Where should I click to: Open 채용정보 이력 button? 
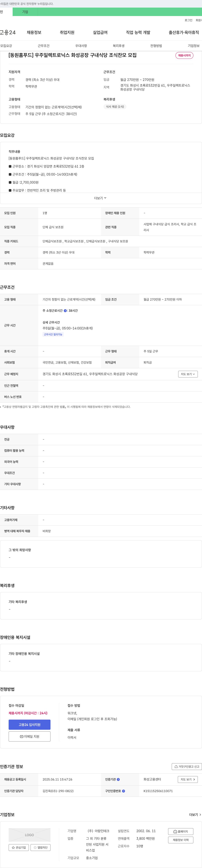[181, 840]
